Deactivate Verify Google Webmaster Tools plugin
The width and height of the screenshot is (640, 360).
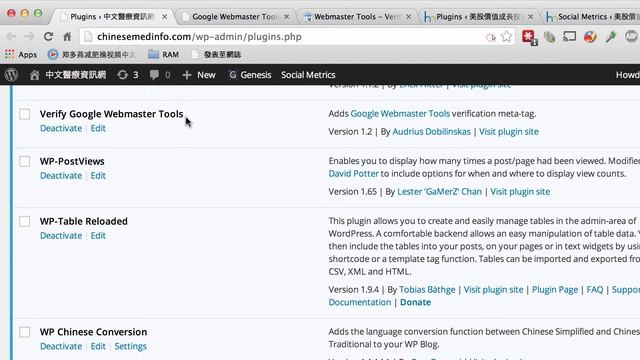pyautogui.click(x=61, y=128)
